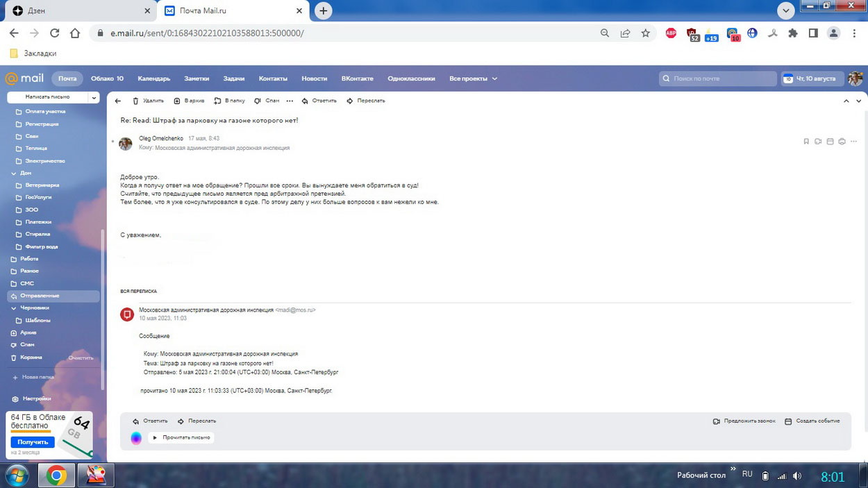Print the email using the printer icon
This screenshot has width=868, height=488.
[842, 142]
